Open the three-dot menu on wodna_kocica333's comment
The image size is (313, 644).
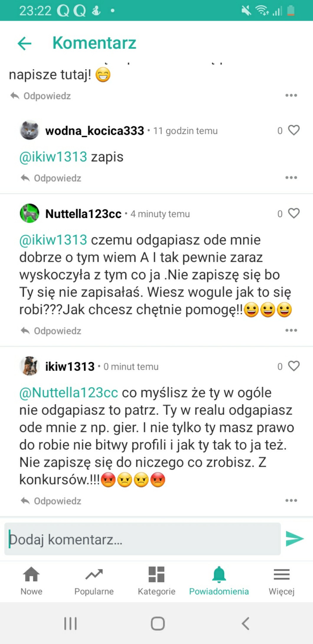pos(291,178)
